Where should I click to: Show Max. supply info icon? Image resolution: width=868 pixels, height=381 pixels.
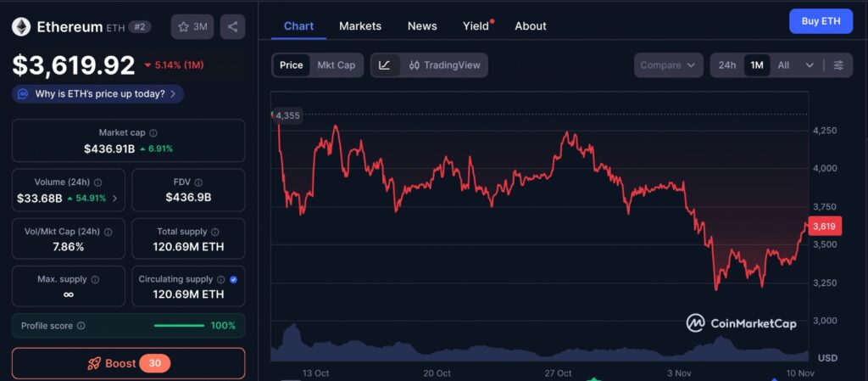(95, 280)
